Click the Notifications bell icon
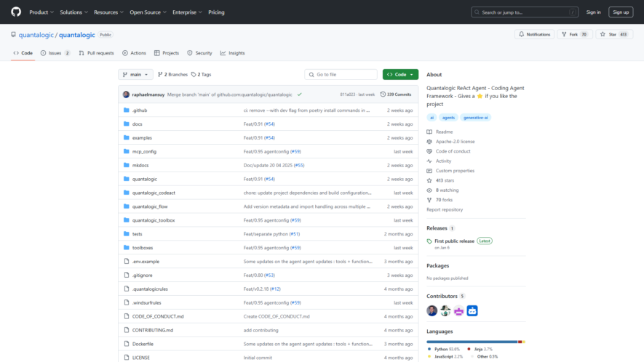The image size is (644, 362). point(521,34)
